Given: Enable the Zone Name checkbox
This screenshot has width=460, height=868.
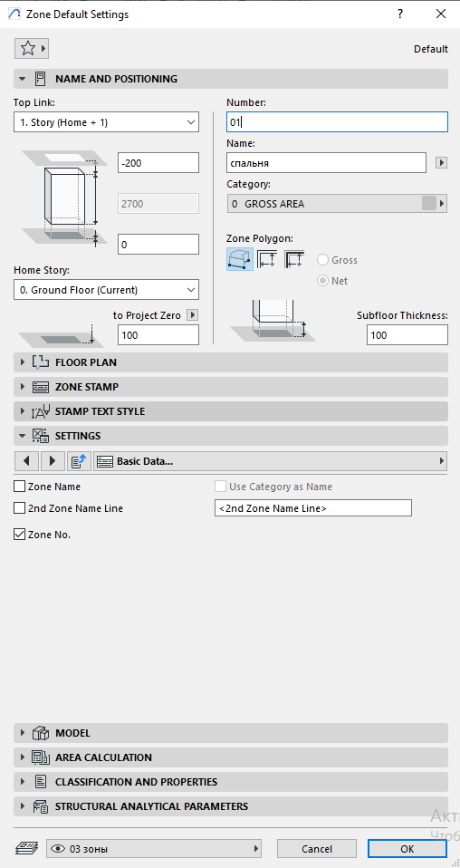Looking at the screenshot, I should pos(19,487).
